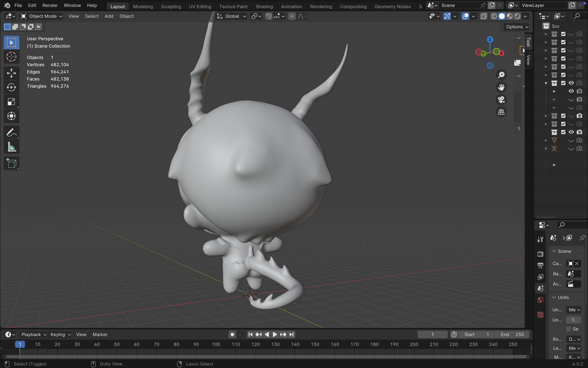The width and height of the screenshot is (588, 368).
Task: Open the Playback dropdown in timeline
Action: [33, 335]
